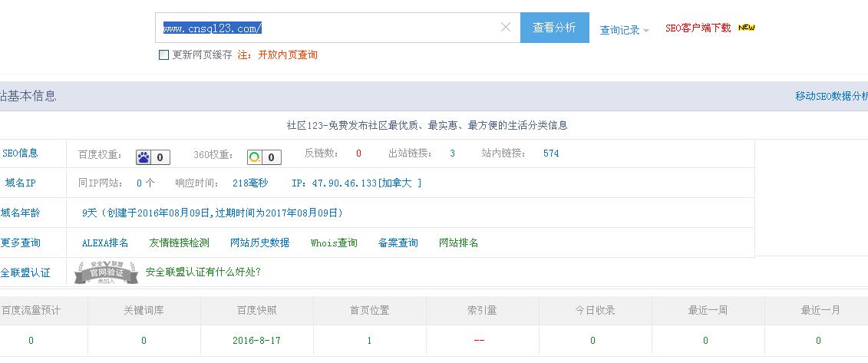Open the ALEXA排名 link

click(x=105, y=243)
